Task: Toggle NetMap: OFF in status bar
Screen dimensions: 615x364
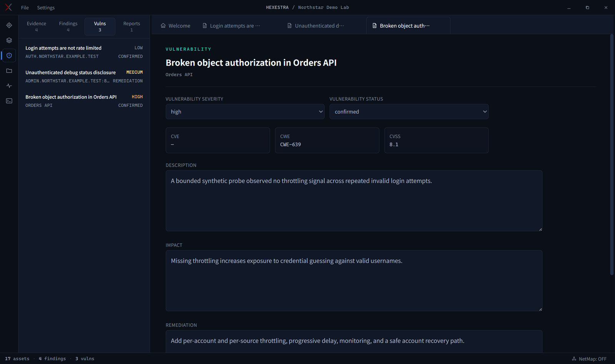Action: click(589, 359)
